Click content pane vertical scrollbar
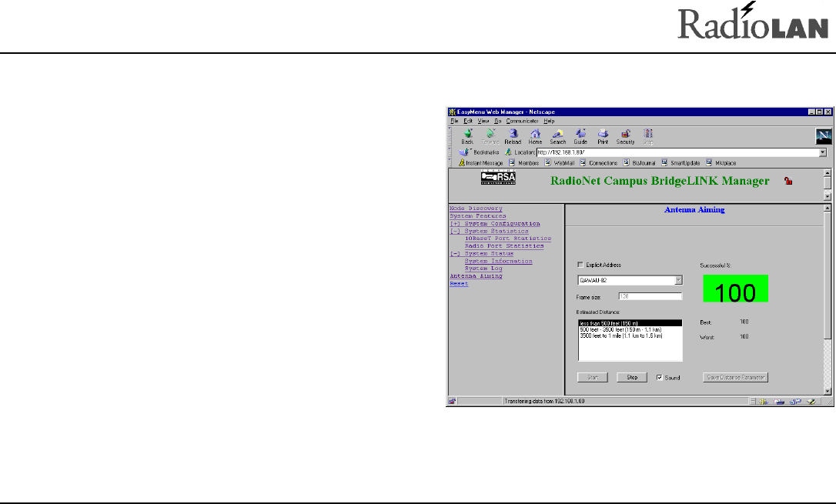This screenshot has width=836, height=504. click(x=828, y=300)
